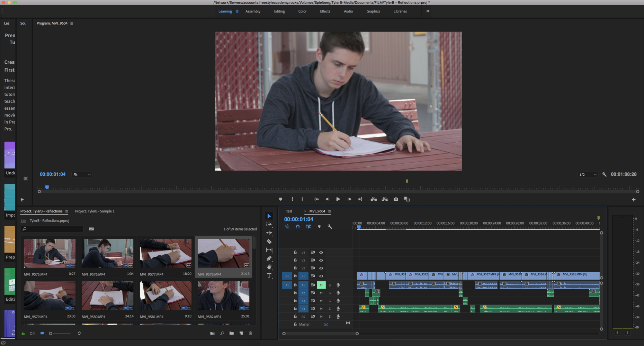Click New Bin folder icon in project panel
The image size is (644, 346).
(231, 333)
